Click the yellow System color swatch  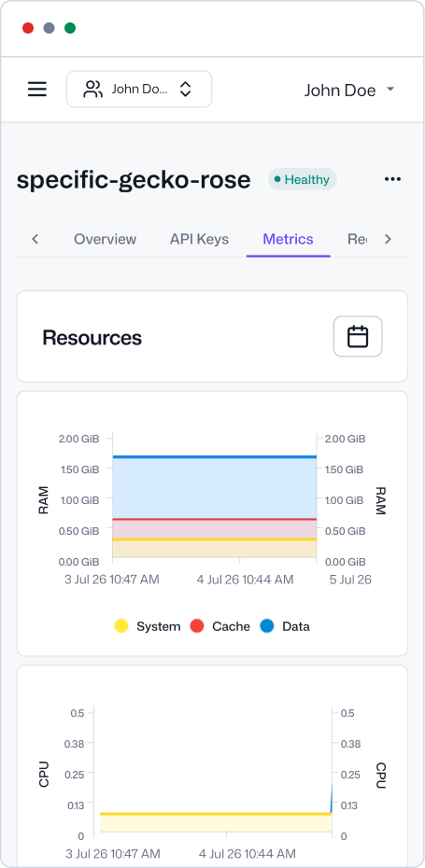[x=121, y=626]
